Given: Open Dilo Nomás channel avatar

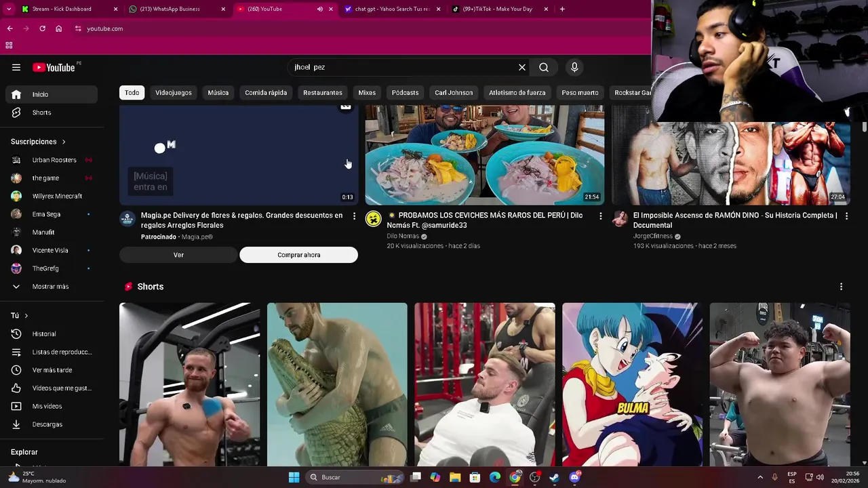Looking at the screenshot, I should pos(374,218).
